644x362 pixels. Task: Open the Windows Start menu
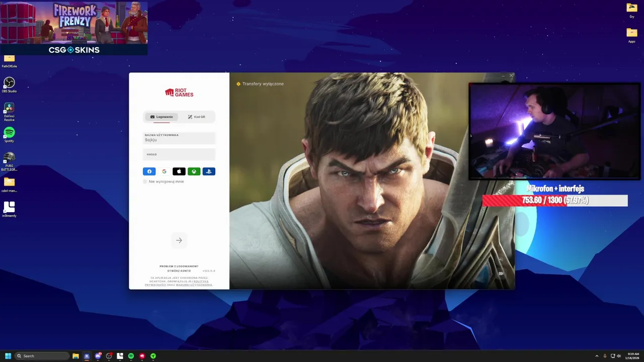pos(8,356)
